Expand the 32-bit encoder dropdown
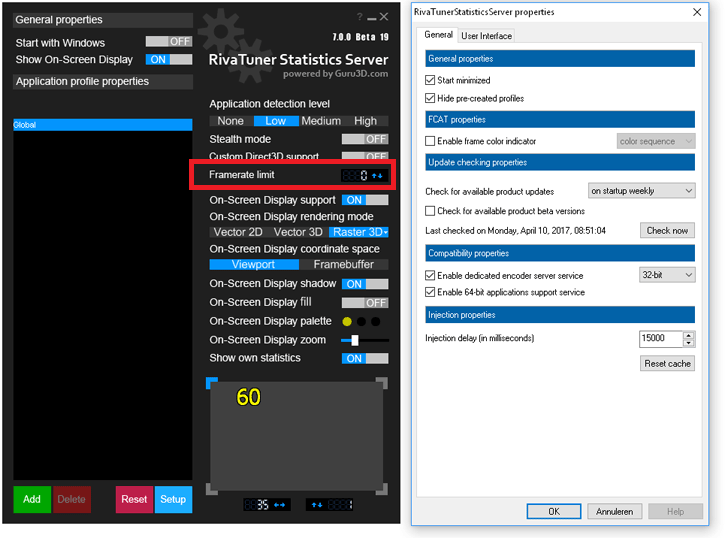Screen dimensions: 725x538 pyautogui.click(x=667, y=275)
